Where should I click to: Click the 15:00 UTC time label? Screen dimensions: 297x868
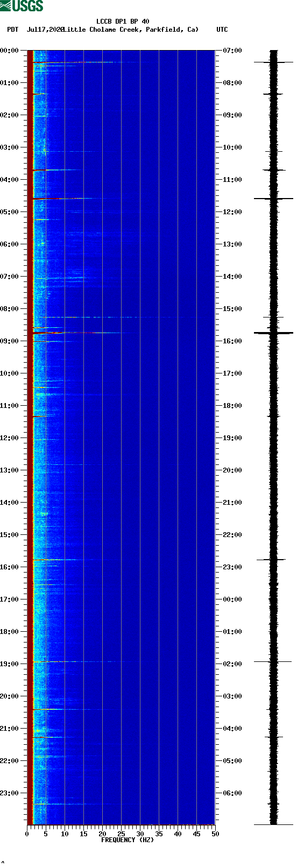click(x=232, y=309)
